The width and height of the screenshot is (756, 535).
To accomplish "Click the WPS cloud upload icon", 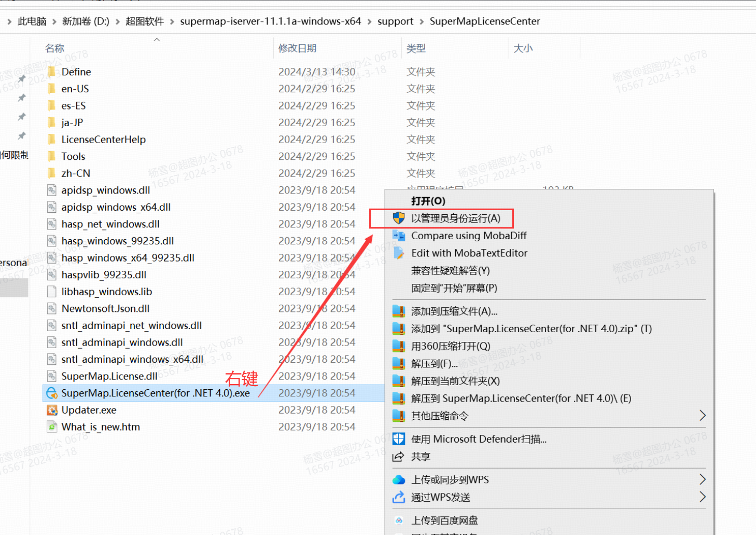I will [399, 479].
